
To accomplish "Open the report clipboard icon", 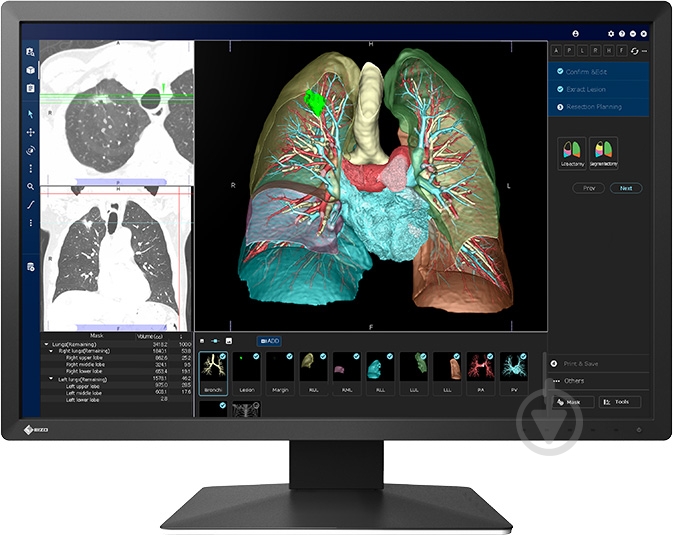I will pos(30,88).
